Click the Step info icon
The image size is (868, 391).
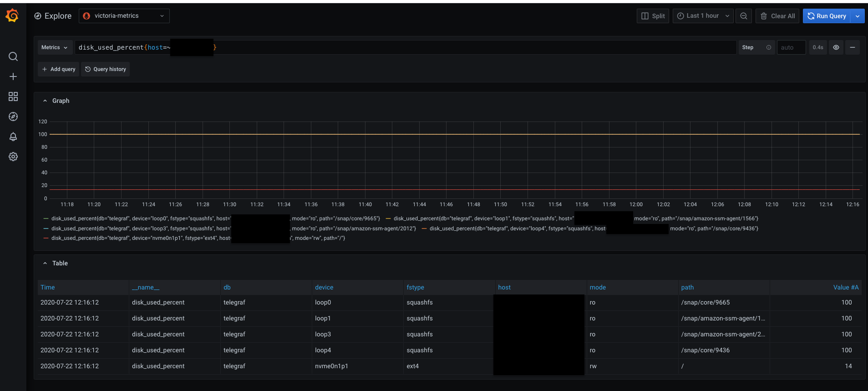point(769,47)
